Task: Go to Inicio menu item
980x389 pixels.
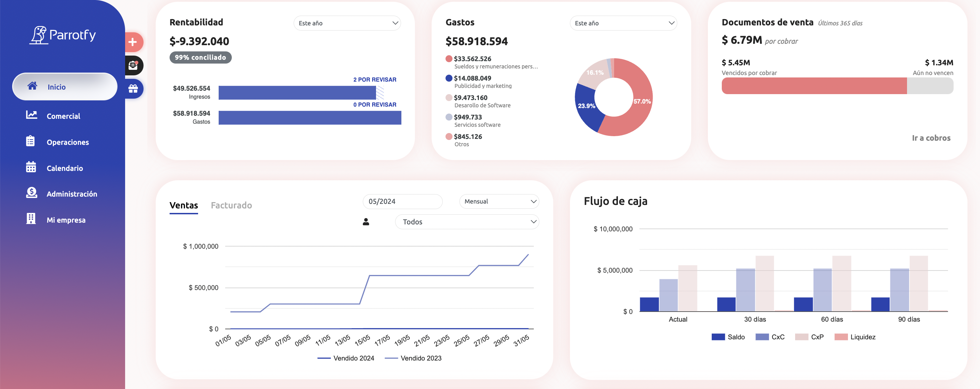Action: (65, 87)
